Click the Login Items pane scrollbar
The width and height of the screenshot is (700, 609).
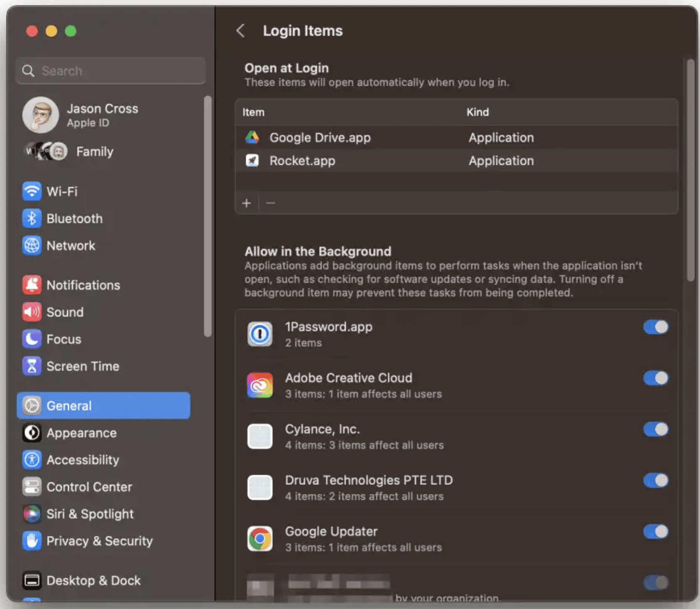pos(690,170)
